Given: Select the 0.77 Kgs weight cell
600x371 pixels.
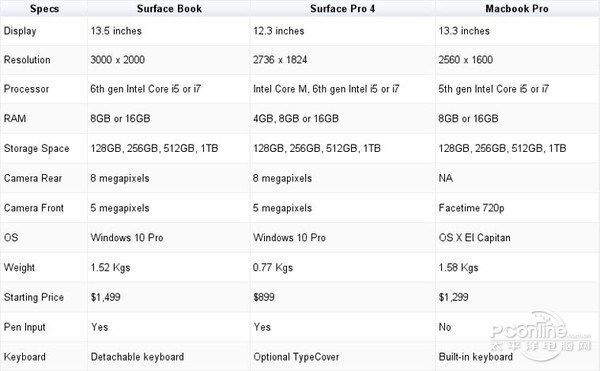Looking at the screenshot, I should [273, 267].
